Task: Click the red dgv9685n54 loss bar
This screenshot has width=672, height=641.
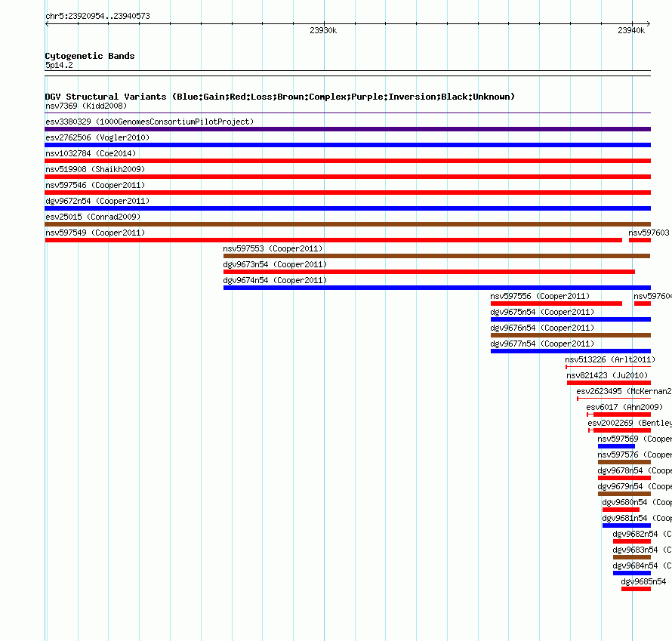Action: click(636, 589)
